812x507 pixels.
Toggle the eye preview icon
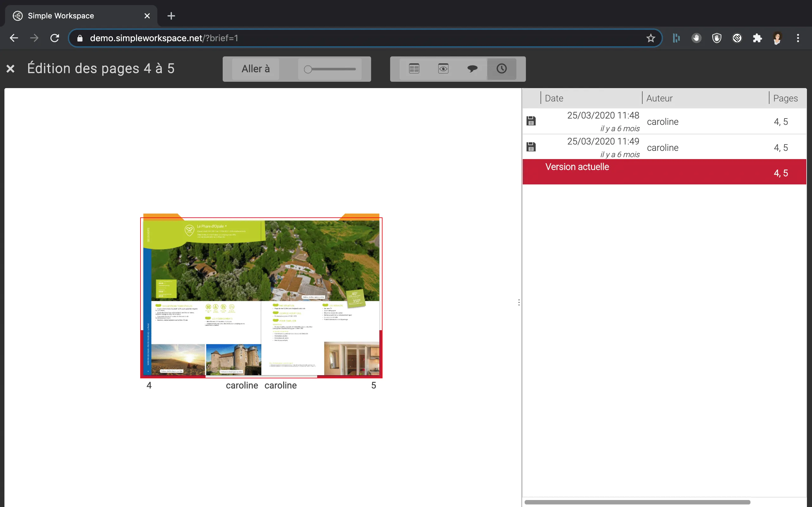pyautogui.click(x=443, y=69)
